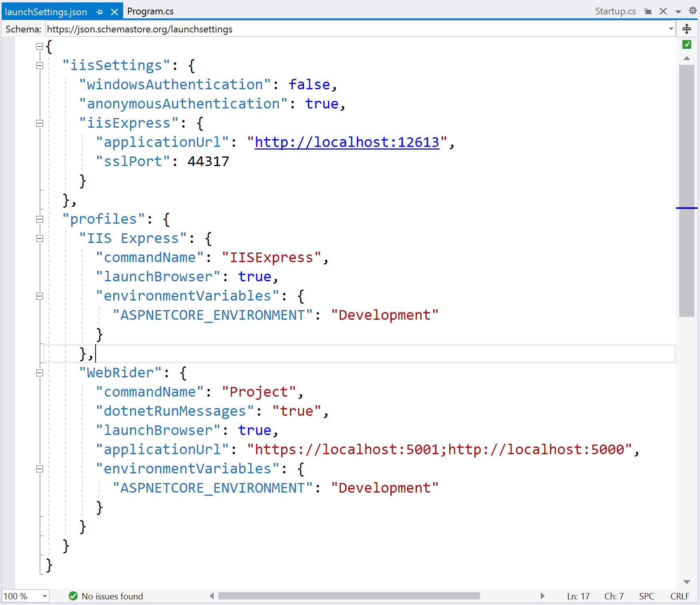Switch to the Program.cs tab

pos(150,11)
